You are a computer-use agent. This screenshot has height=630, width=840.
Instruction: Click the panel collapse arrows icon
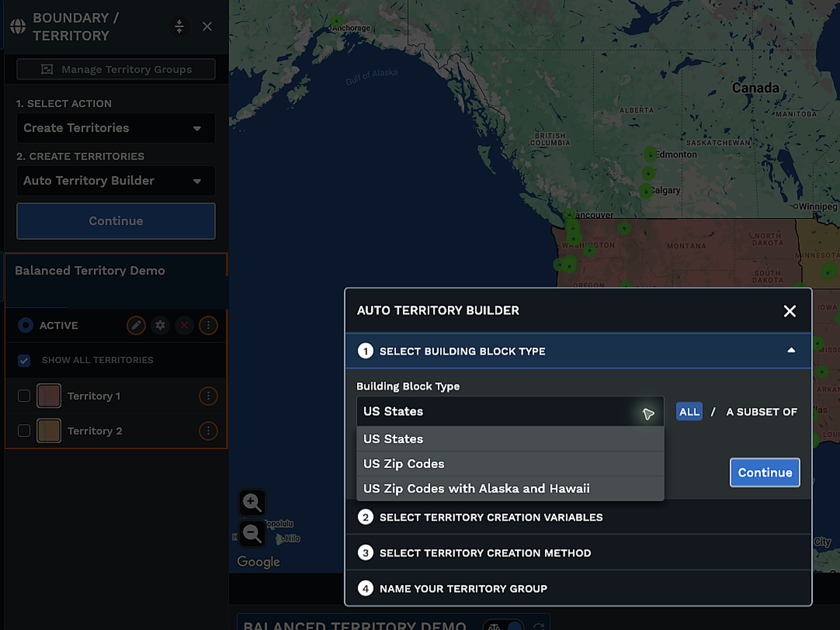[x=179, y=26]
